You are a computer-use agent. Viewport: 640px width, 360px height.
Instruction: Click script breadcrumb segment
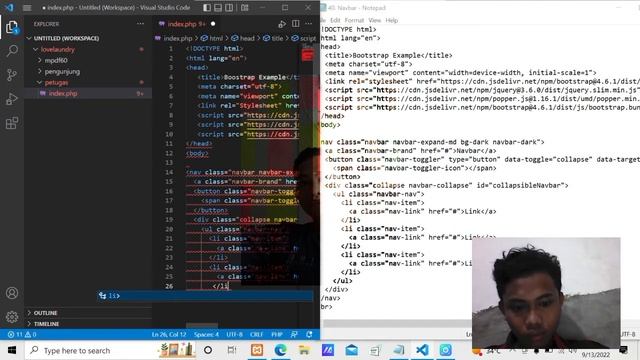pos(304,38)
